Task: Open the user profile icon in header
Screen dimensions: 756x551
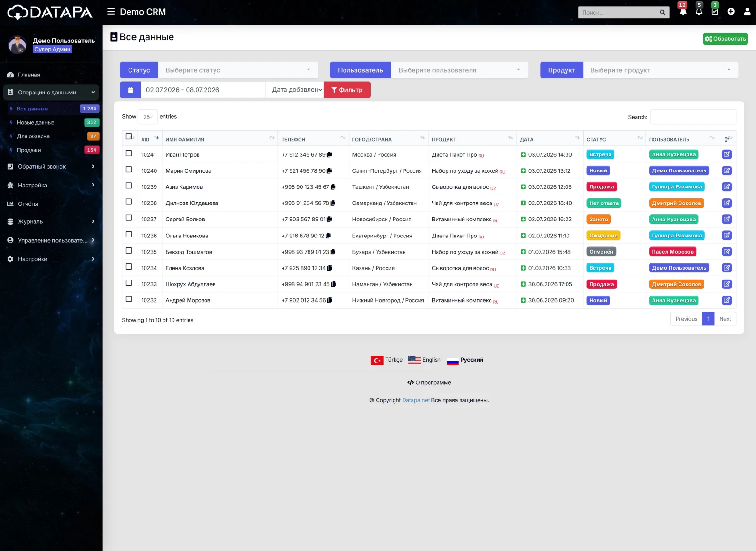Action: (x=747, y=12)
